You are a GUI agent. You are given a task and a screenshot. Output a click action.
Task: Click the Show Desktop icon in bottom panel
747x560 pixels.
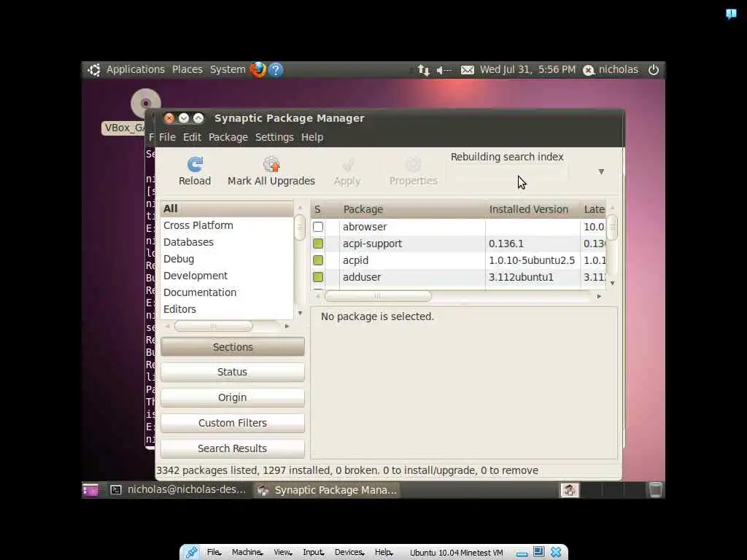point(90,490)
